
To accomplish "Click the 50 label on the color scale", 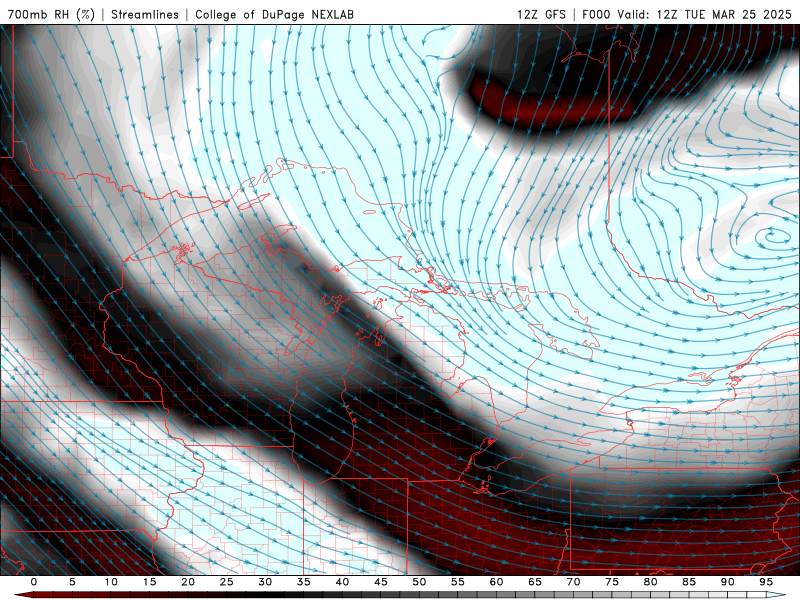I will coord(419,582).
